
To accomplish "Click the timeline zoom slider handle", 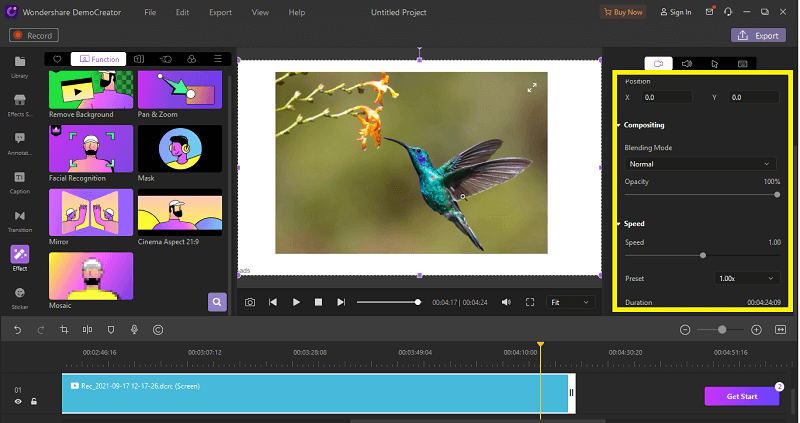I will coord(722,330).
